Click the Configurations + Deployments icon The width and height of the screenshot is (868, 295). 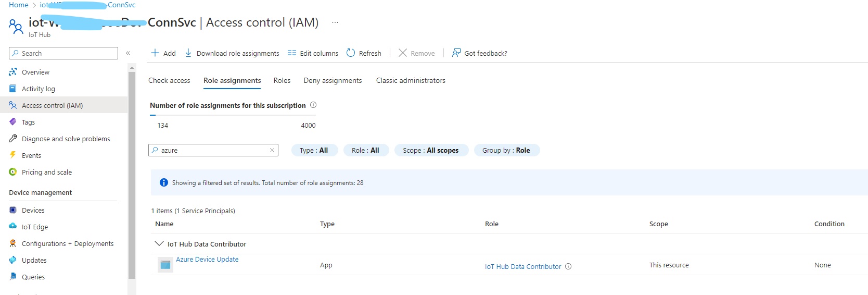(13, 243)
